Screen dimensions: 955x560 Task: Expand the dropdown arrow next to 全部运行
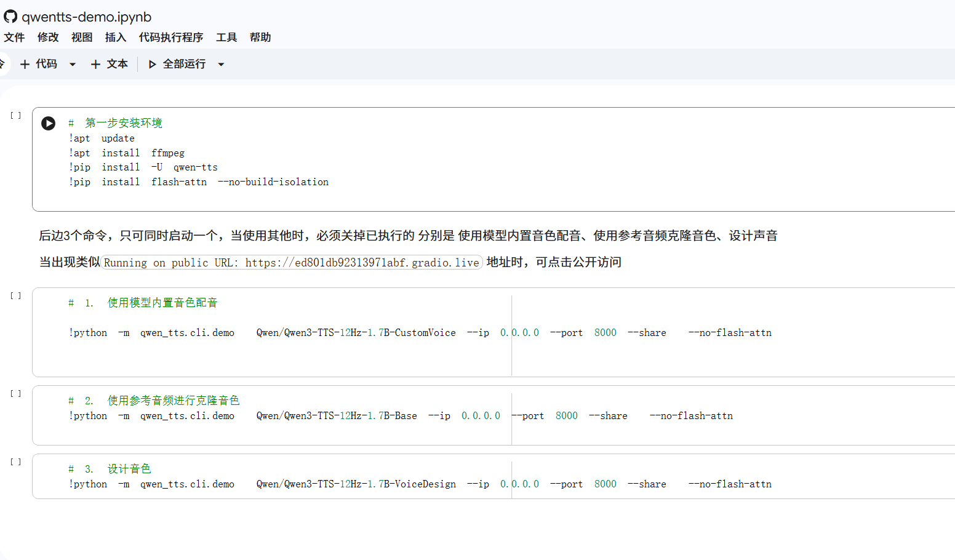(222, 64)
